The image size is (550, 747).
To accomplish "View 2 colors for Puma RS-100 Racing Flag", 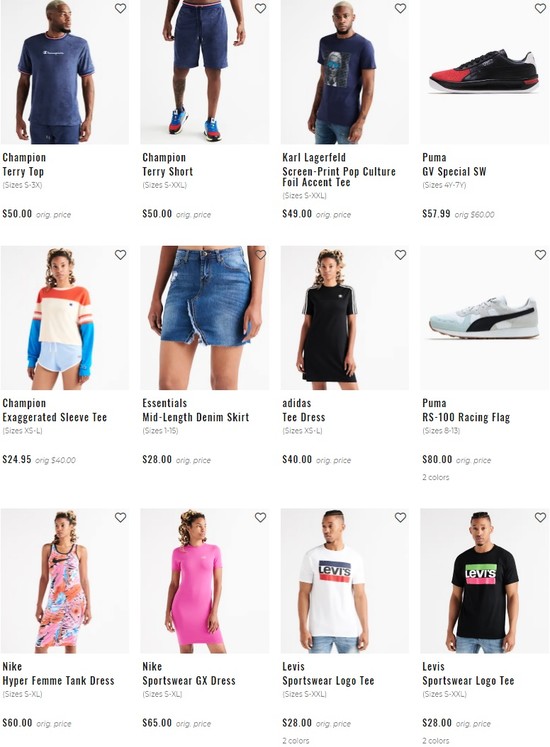I will coord(436,477).
